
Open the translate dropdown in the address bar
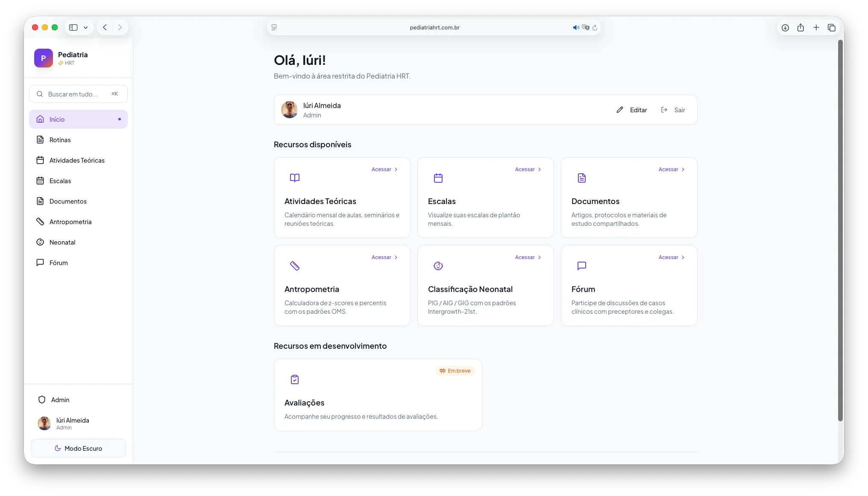[586, 27]
